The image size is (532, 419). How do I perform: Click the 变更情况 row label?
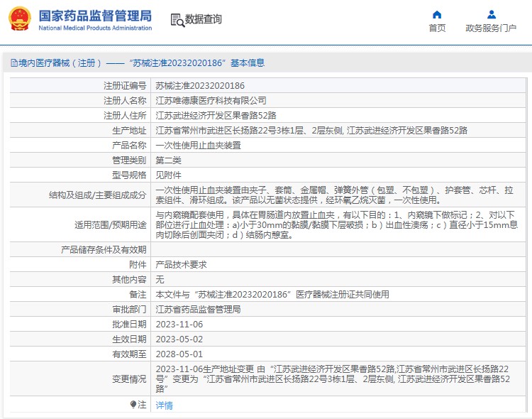(129, 379)
